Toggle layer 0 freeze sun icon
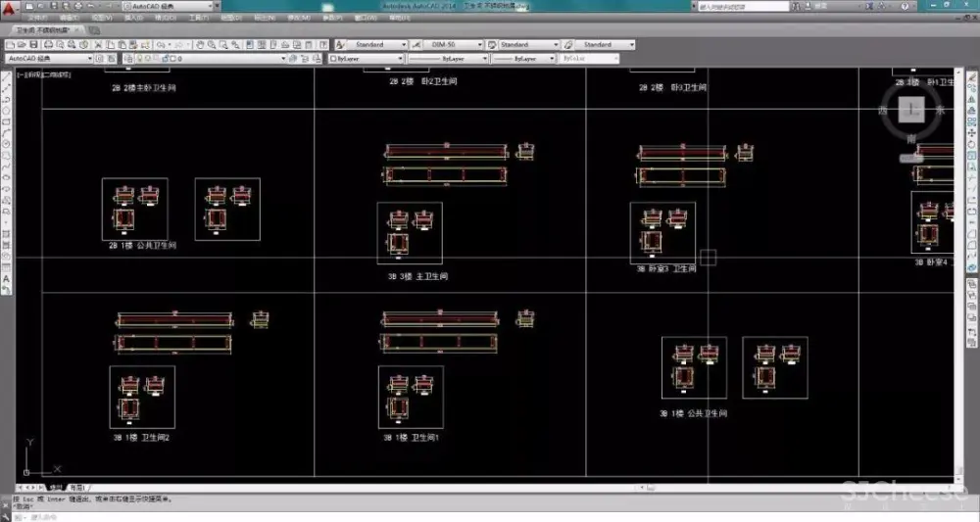980x522 pixels. click(148, 59)
